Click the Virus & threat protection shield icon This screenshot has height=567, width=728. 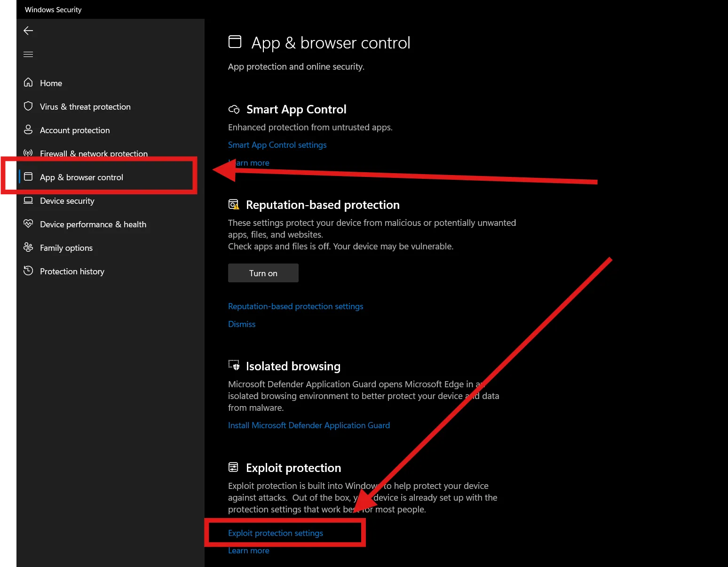28,106
